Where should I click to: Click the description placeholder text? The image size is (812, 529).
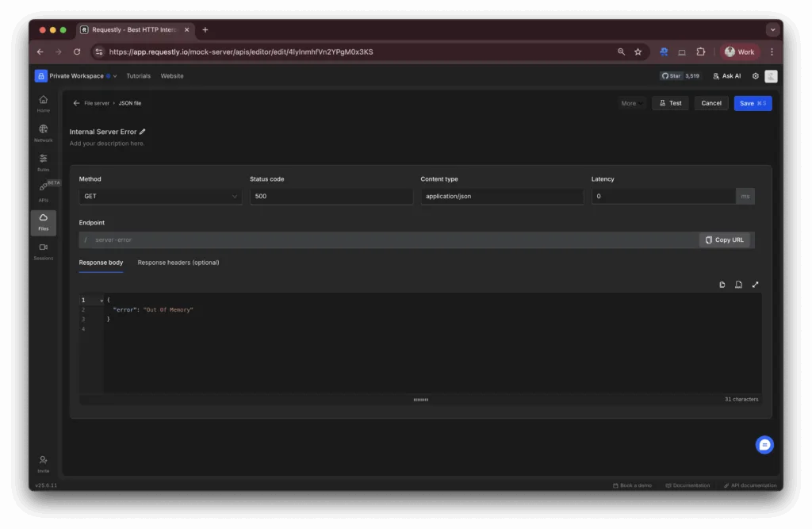(x=107, y=144)
